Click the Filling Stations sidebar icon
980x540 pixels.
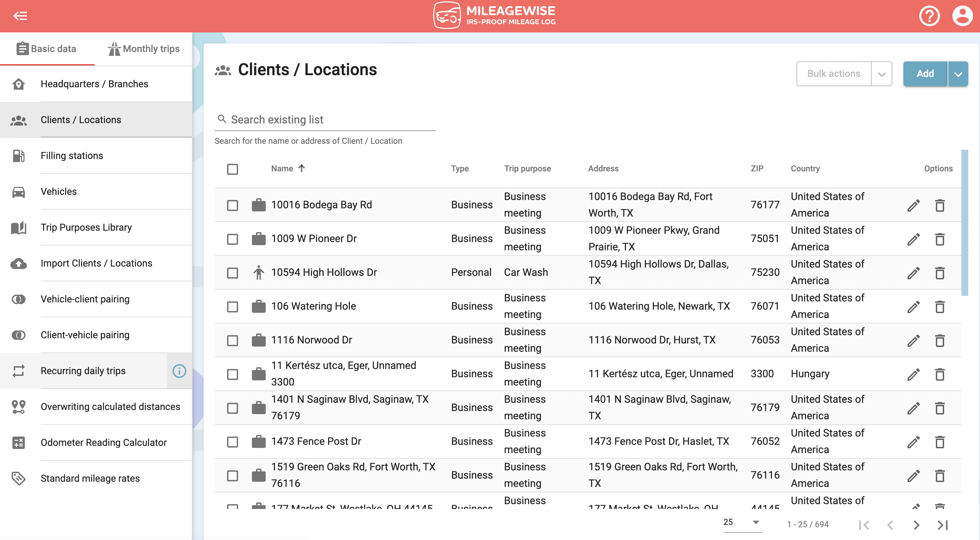pyautogui.click(x=18, y=155)
